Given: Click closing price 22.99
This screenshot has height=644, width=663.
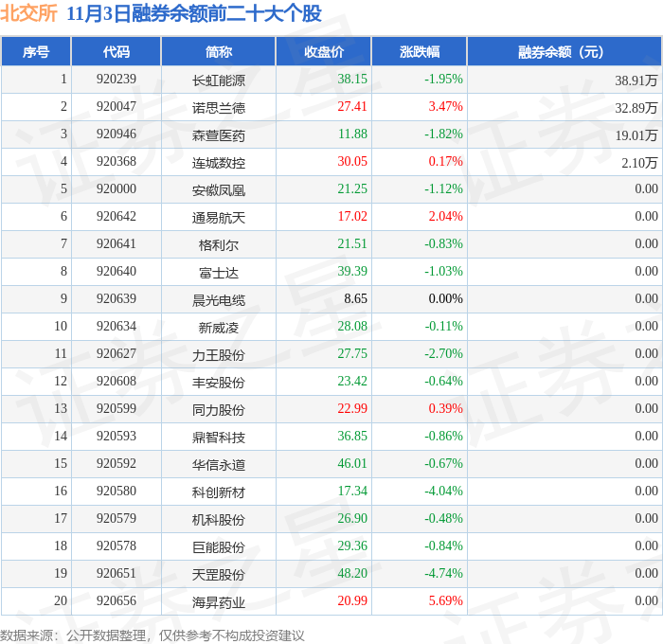Looking at the screenshot, I should 352,409.
